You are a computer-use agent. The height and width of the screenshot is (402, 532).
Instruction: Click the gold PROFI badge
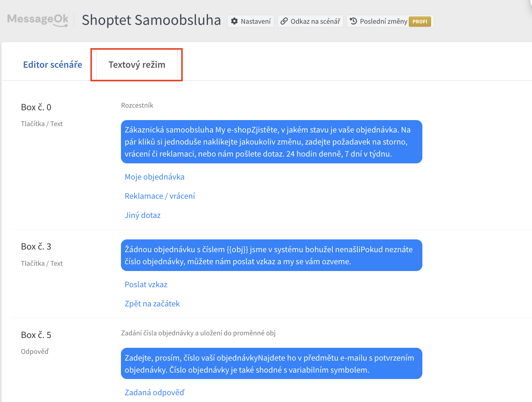420,21
